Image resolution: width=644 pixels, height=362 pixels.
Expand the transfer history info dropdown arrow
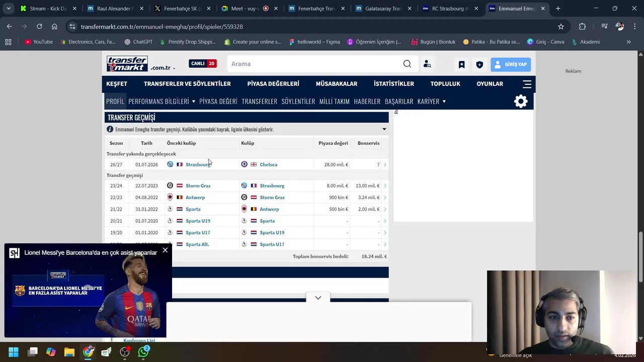pos(384,129)
